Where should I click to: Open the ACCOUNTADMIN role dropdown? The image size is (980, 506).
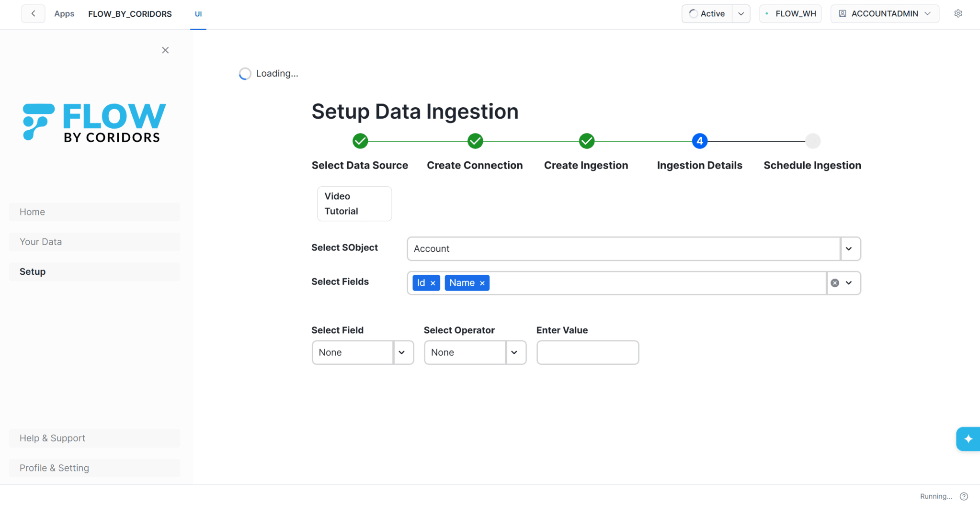click(x=885, y=14)
